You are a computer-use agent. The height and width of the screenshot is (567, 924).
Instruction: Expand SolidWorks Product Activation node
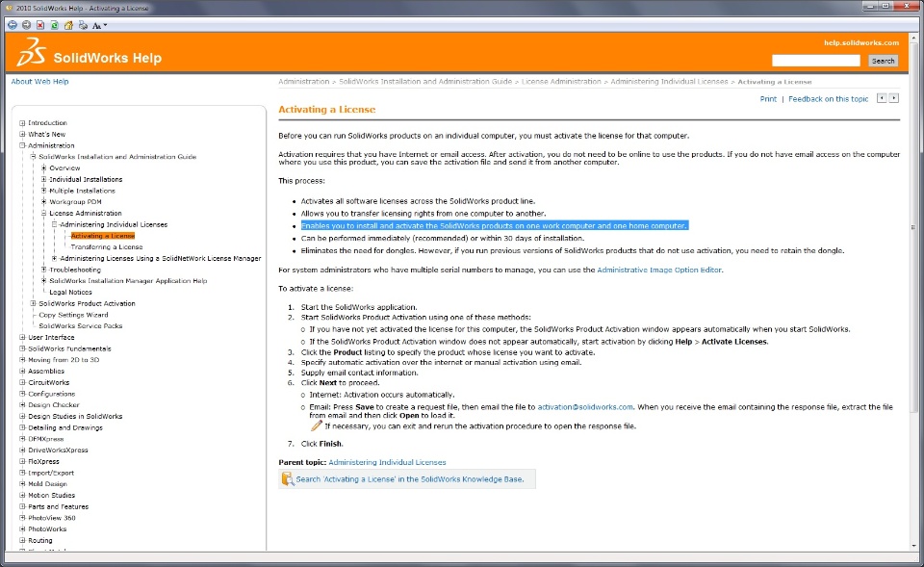tap(33, 303)
